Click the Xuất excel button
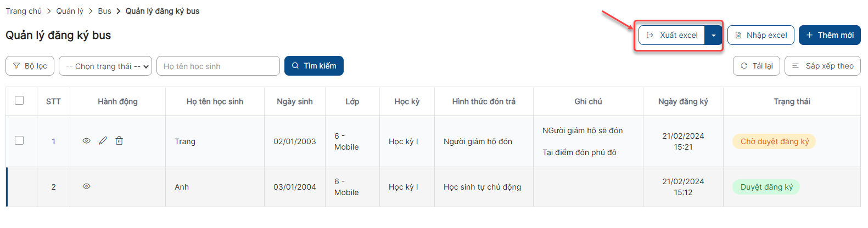Image resolution: width=868 pixels, height=228 pixels. (672, 35)
